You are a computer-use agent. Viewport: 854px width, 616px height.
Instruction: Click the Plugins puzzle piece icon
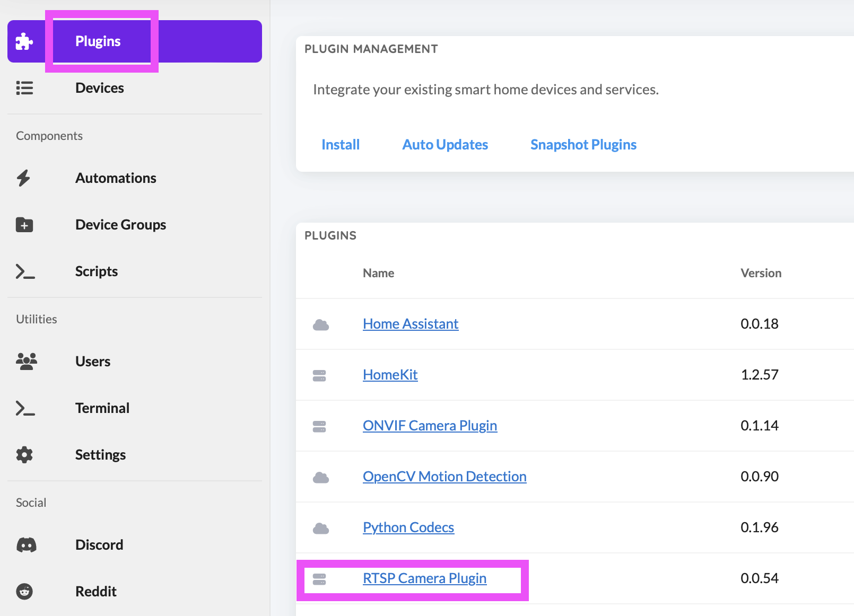[24, 41]
